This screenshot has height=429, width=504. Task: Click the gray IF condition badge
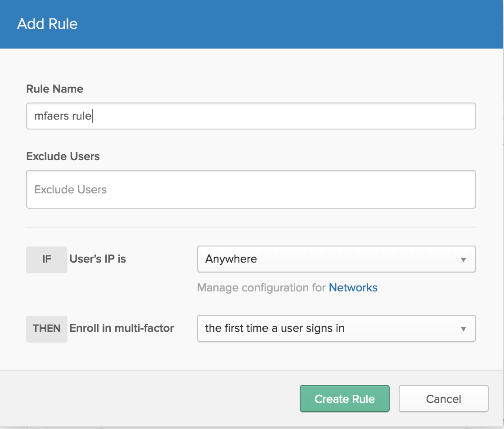(47, 259)
